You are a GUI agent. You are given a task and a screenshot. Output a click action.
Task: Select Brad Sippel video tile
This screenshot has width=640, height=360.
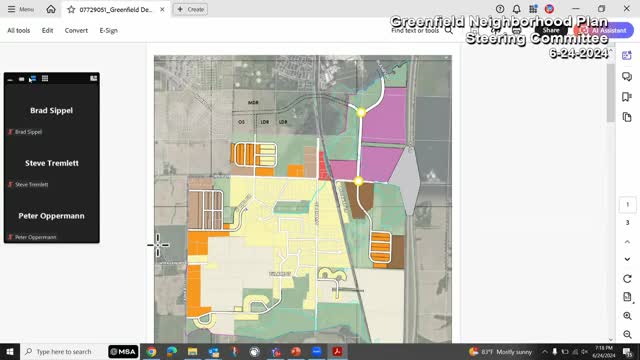(51, 111)
